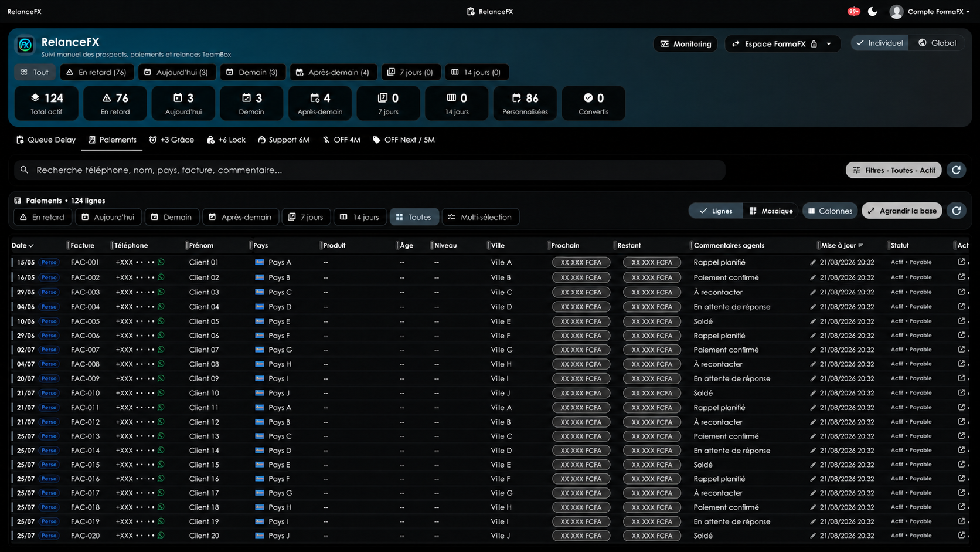Click the user avatar icon
The height and width of the screenshot is (552, 980).
pos(896,11)
